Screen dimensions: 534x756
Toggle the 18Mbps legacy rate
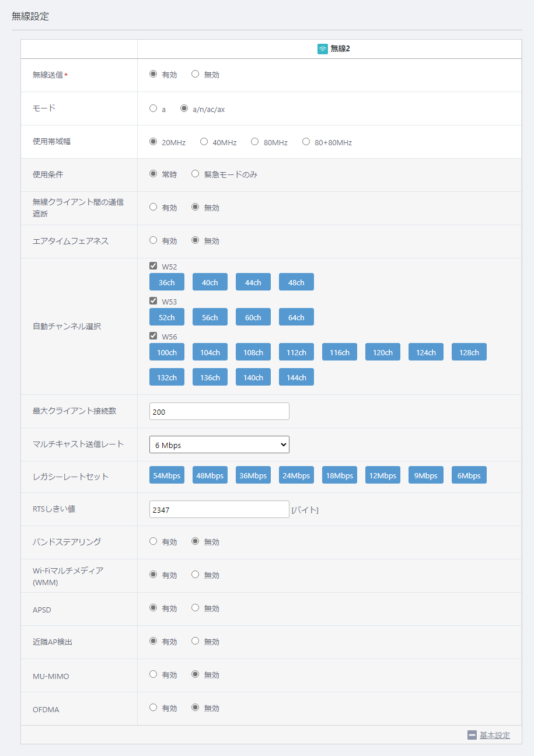point(340,475)
